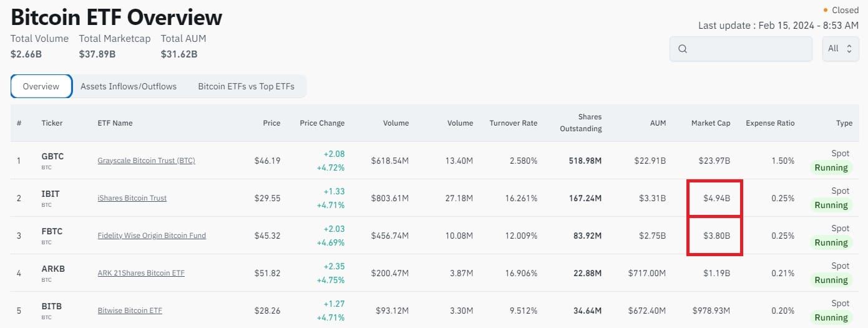The image size is (868, 328).
Task: Click the $51.82 price value
Action: (268, 273)
